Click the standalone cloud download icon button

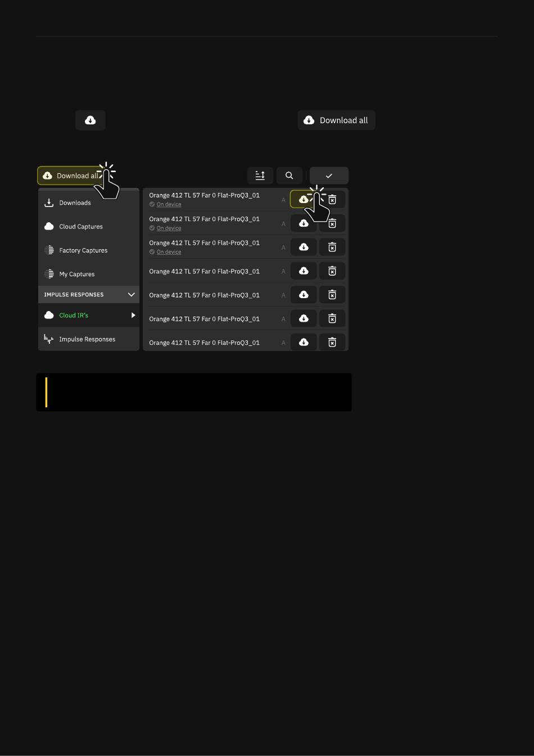(x=90, y=120)
